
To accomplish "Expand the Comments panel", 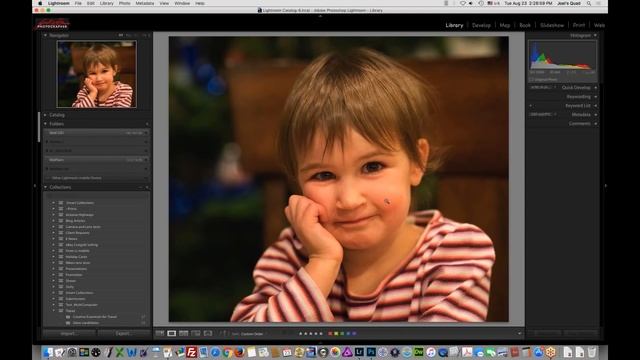I will [596, 124].
